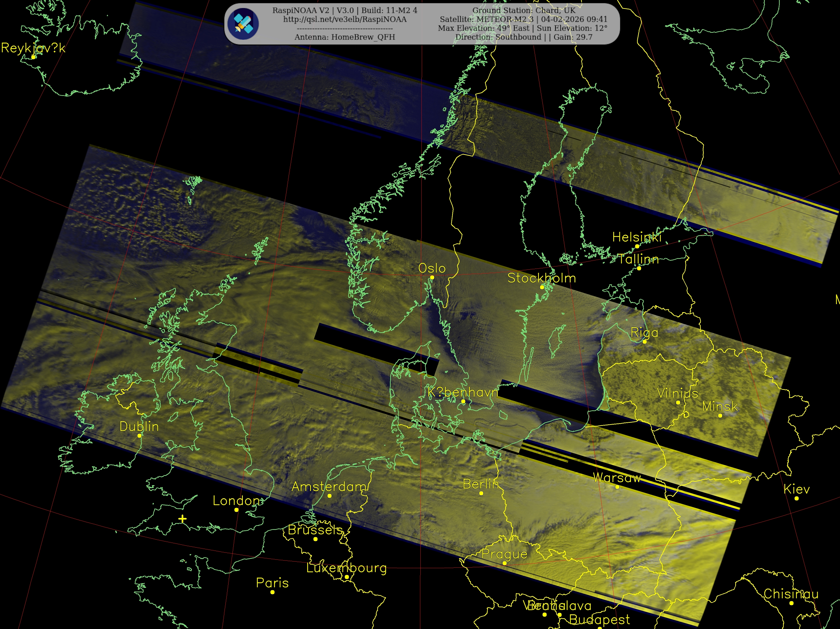840x629 pixels.
Task: Click the Paris city marker dot
Action: (272, 592)
